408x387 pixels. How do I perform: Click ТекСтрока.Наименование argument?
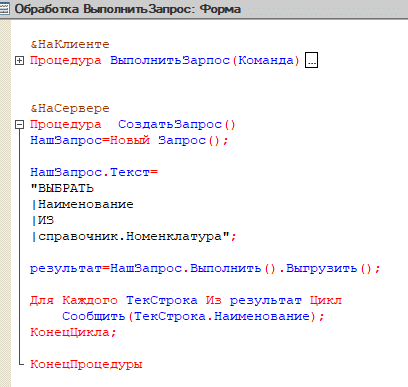222,316
